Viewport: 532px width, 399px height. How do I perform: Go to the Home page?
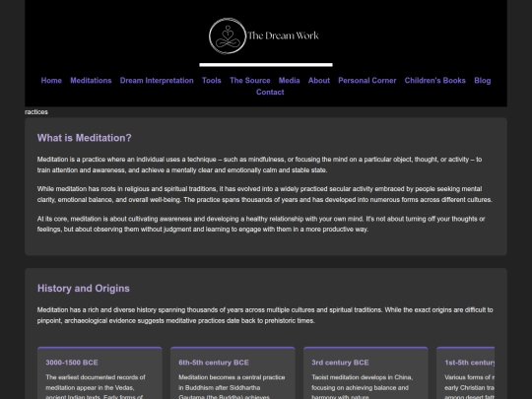[x=51, y=81]
